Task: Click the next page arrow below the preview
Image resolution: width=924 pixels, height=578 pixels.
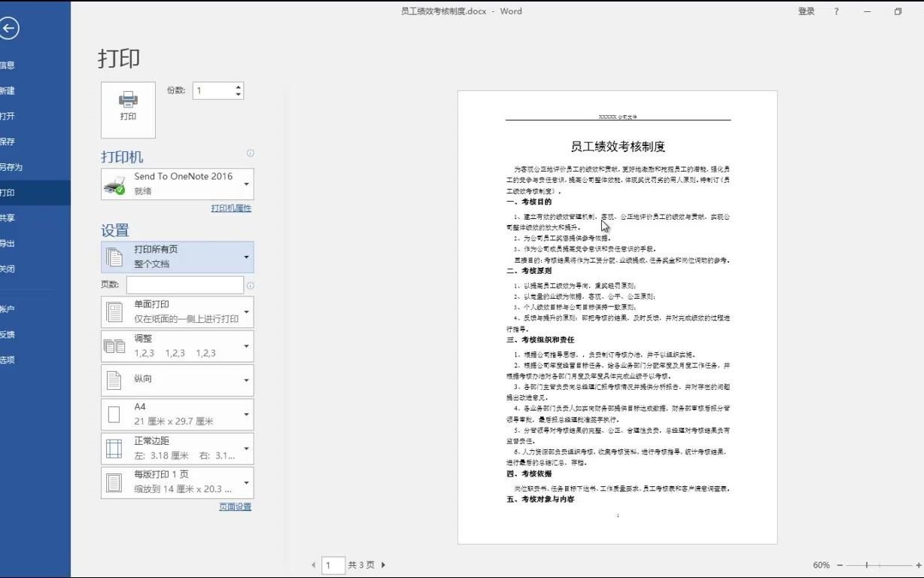Action: point(383,564)
